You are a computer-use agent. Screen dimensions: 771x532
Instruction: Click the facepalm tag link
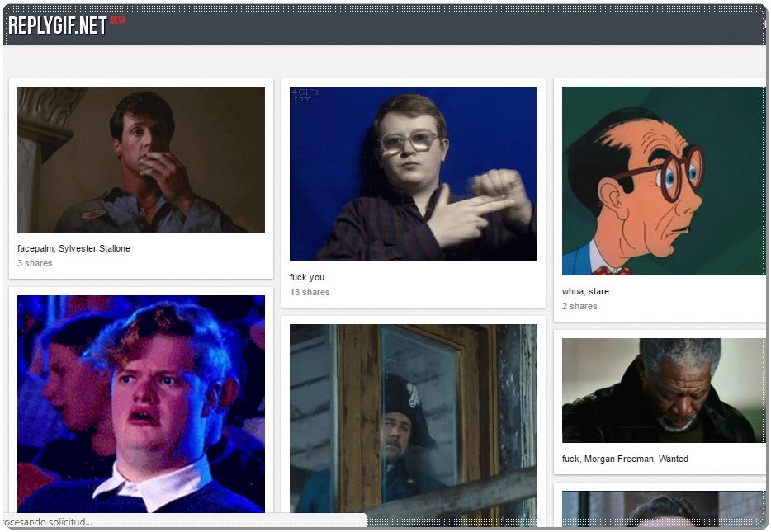(x=36, y=248)
